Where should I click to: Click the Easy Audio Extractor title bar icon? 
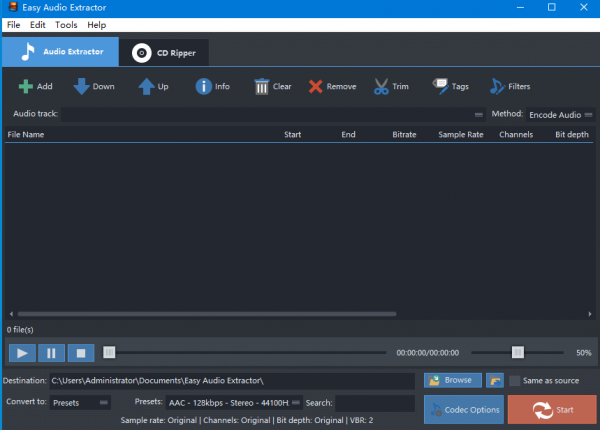13,7
